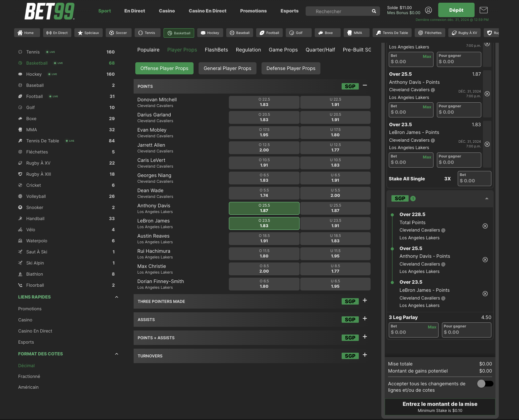Image resolution: width=519 pixels, height=420 pixels.
Task: Expand the ASSISTS section
Action: [x=365, y=318]
